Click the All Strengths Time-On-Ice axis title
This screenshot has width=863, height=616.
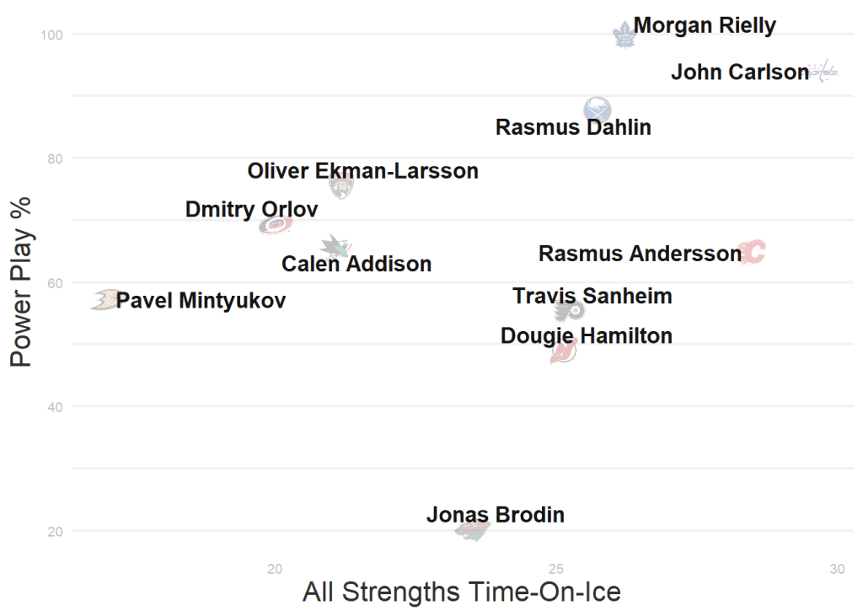pyautogui.click(x=461, y=592)
